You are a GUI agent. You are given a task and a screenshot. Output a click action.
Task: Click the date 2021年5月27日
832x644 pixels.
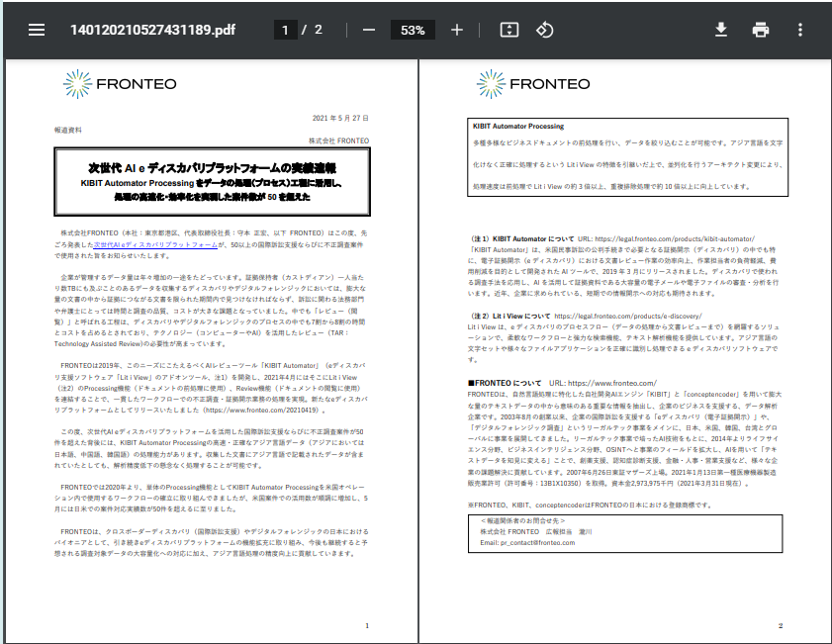coord(340,118)
